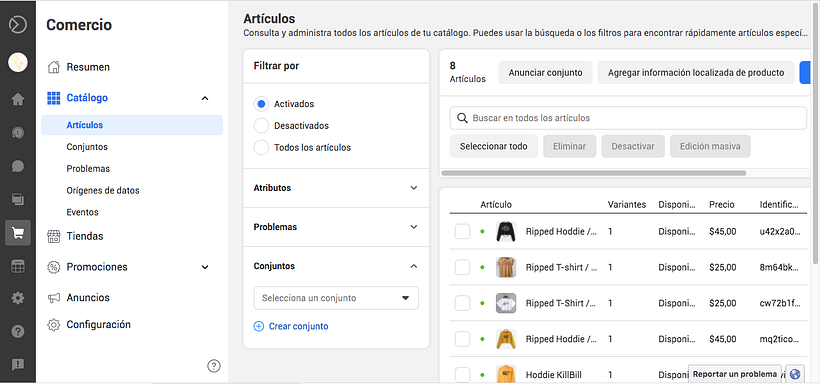This screenshot has width=820, height=384.
Task: Select the Activados radio option
Action: [x=261, y=104]
